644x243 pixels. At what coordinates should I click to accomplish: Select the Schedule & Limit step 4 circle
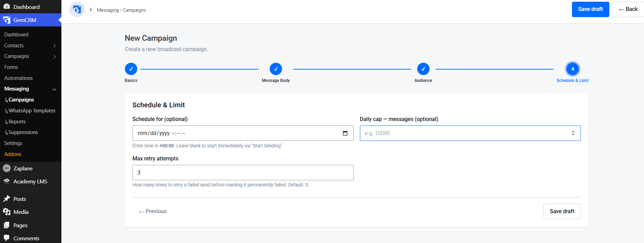(573, 69)
